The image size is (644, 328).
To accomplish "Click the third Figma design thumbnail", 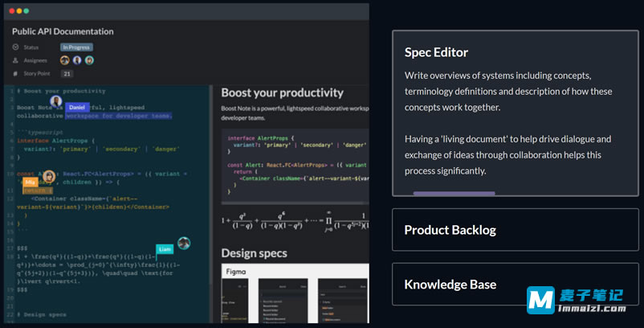I will coord(344,301).
